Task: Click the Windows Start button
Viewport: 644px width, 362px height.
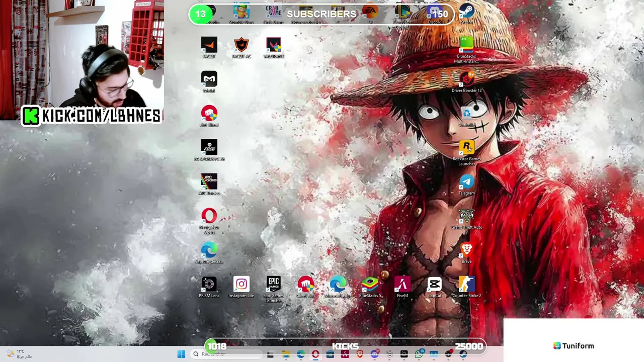Action: pyautogui.click(x=181, y=354)
